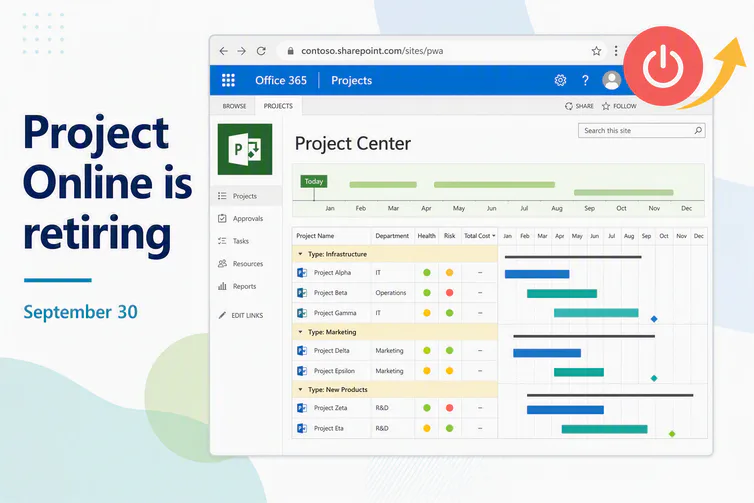Image resolution: width=754 pixels, height=503 pixels.
Task: Click the Office 365 link in the header
Action: click(281, 80)
